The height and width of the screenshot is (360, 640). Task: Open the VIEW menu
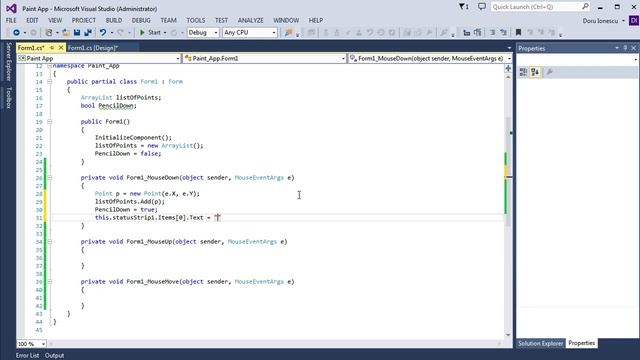pyautogui.click(x=55, y=20)
